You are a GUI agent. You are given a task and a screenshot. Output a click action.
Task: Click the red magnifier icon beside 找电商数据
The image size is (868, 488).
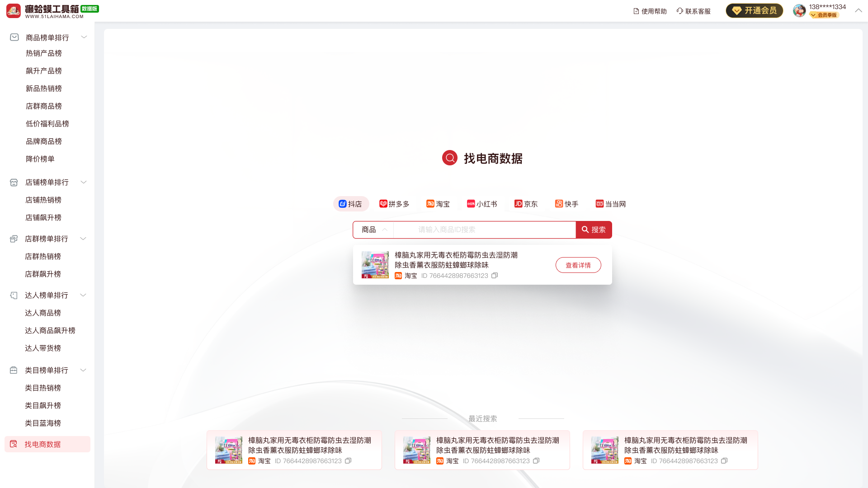point(449,158)
